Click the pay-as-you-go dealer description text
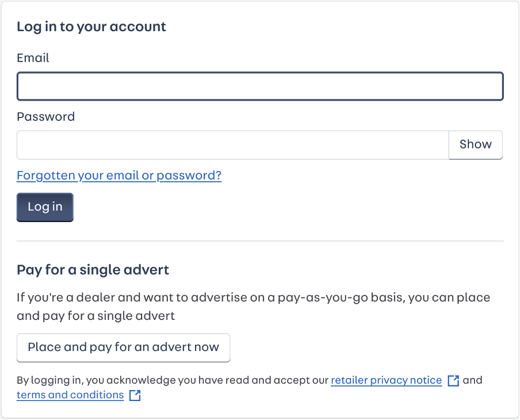Viewport: 520px width, 420px height. pyautogui.click(x=254, y=306)
